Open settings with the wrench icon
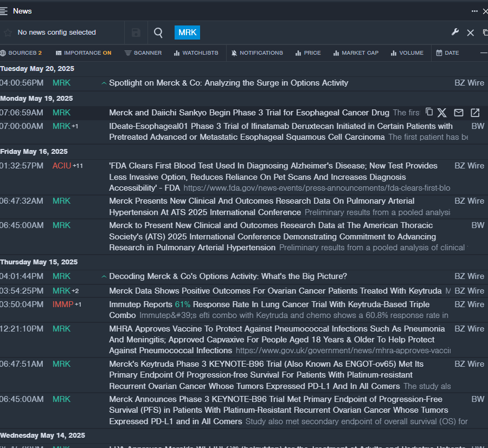The height and width of the screenshot is (448, 488). [455, 33]
